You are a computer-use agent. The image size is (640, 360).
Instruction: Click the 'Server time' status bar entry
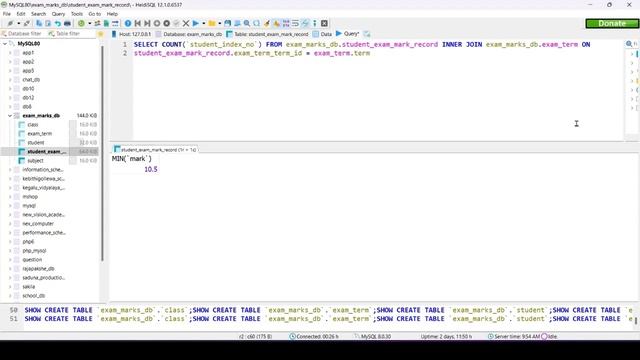click(513, 337)
